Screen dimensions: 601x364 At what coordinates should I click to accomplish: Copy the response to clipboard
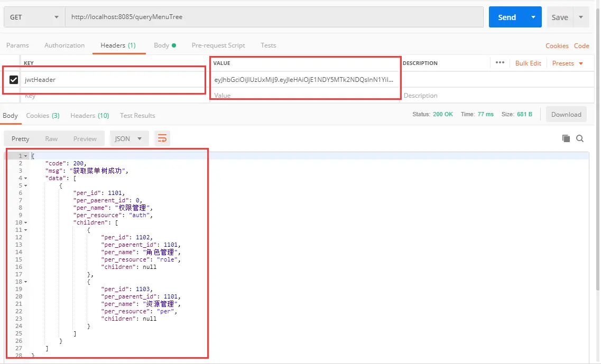point(566,138)
